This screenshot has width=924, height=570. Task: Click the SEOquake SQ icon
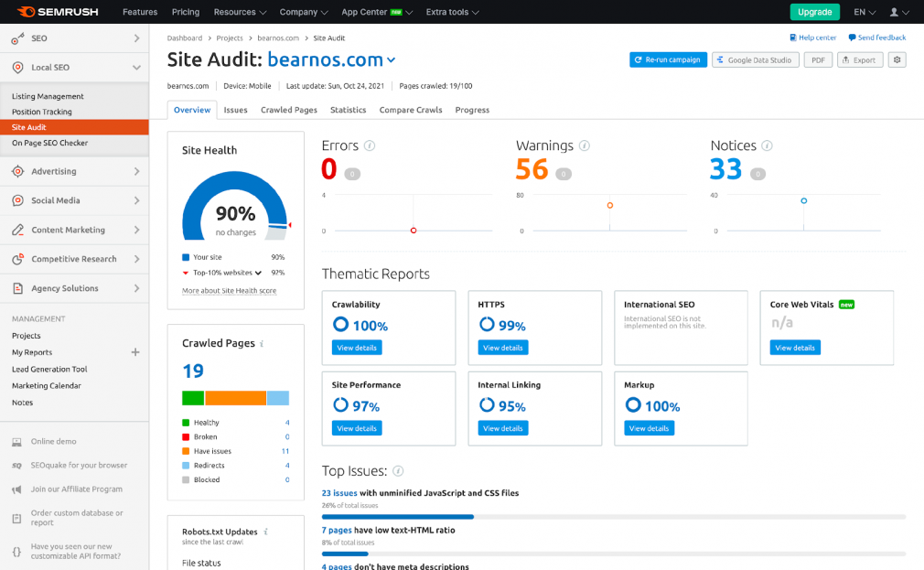point(17,466)
